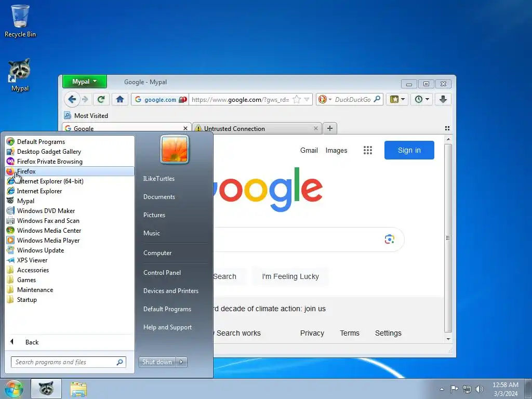Viewport: 532px width, 399px height.
Task: Click the address bar URL field
Action: tap(240, 99)
